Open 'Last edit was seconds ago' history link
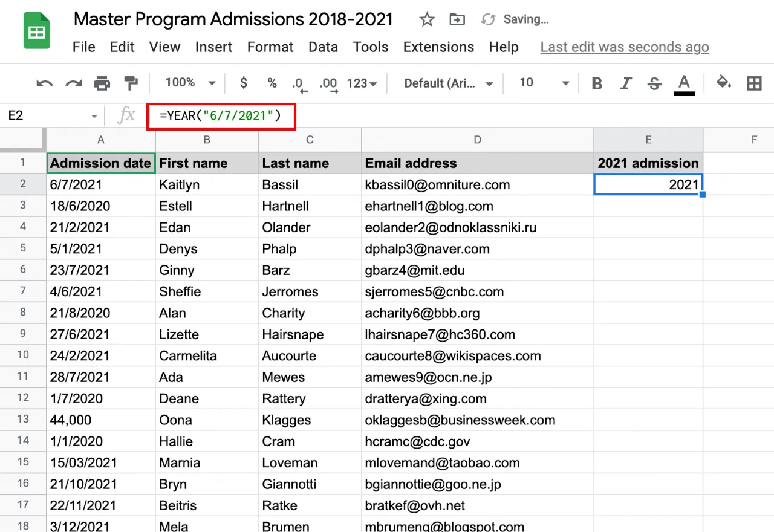774x532 pixels. (625, 47)
